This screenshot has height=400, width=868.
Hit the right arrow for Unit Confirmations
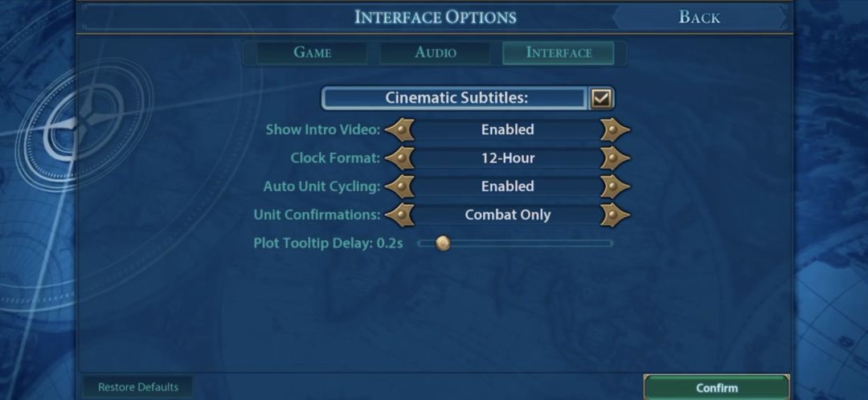[615, 215]
